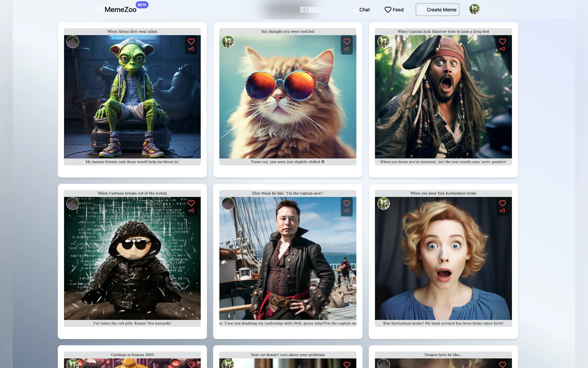This screenshot has height=368, width=588.
Task: Open author avatar on Elon Musk meme
Action: [228, 203]
